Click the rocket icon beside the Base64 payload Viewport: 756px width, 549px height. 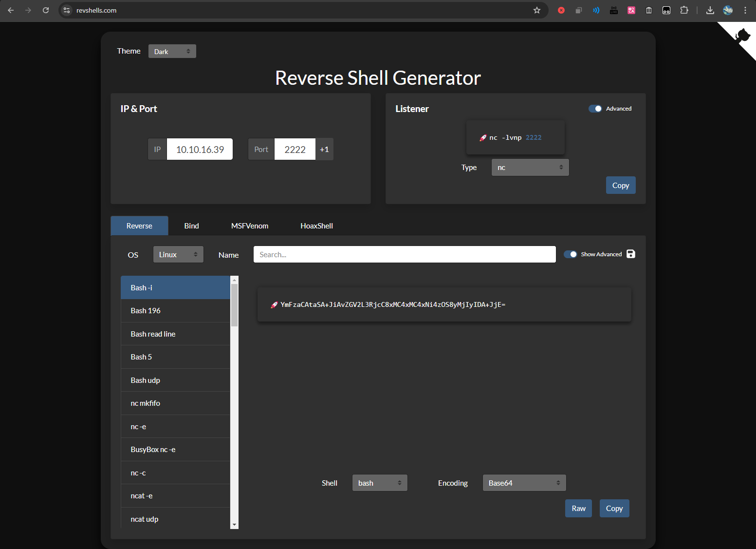click(x=274, y=305)
